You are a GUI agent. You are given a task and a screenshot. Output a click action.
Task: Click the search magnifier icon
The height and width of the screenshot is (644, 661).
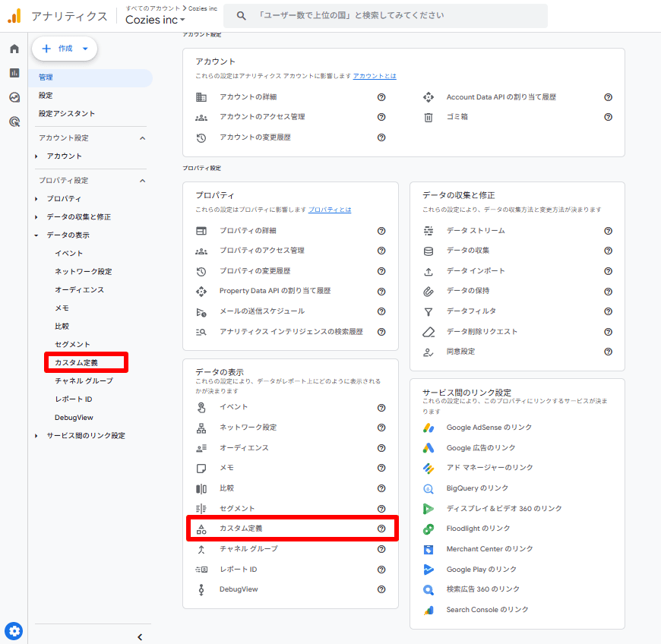tap(241, 16)
